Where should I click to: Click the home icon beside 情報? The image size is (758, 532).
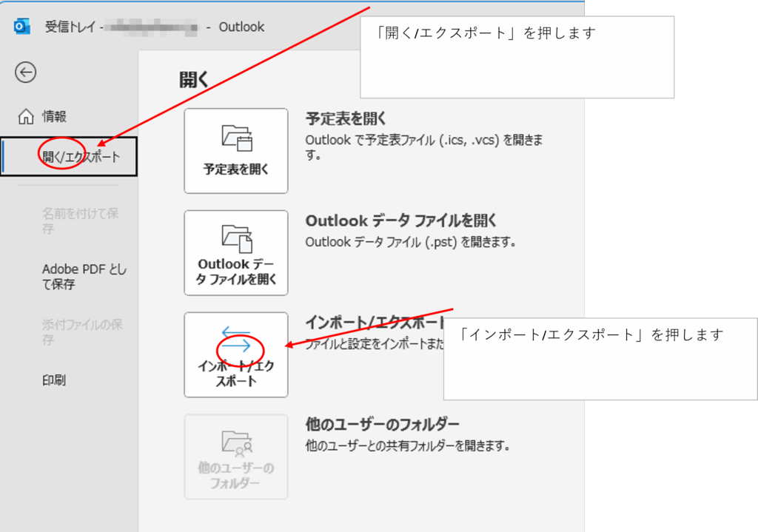tap(26, 117)
